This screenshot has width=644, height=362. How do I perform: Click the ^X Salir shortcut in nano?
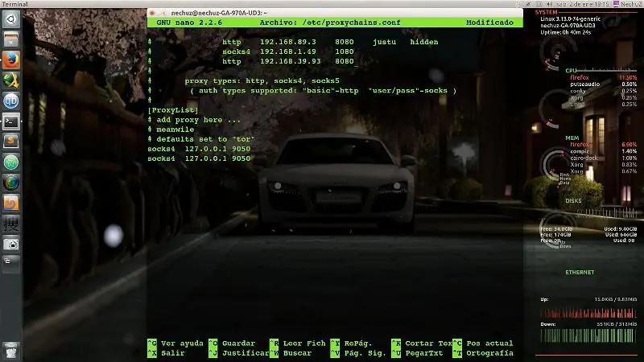coord(167,353)
